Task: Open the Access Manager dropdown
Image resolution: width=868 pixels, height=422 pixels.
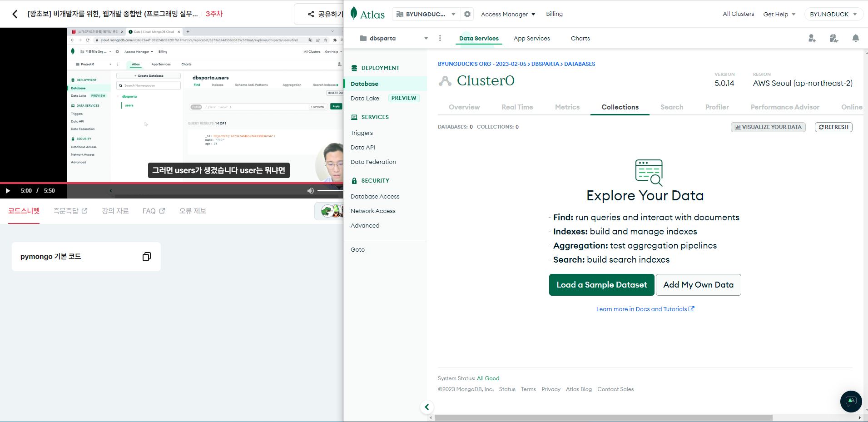Action: [508, 14]
